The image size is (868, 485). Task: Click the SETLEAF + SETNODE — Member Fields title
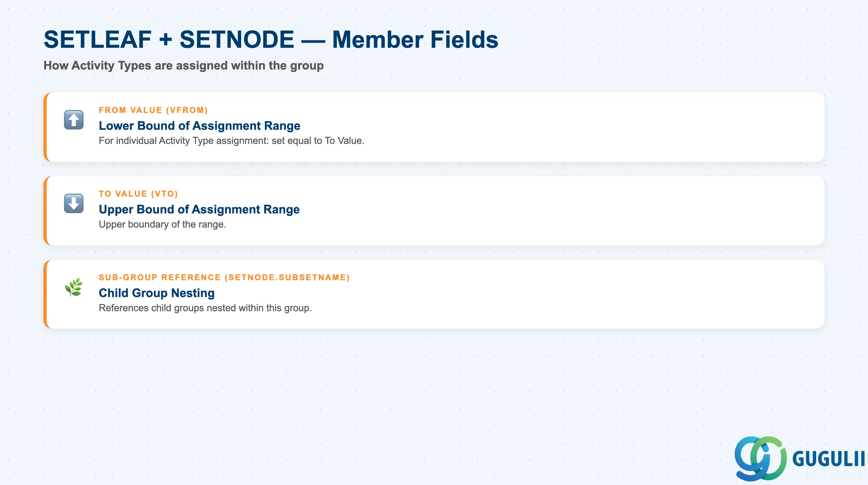pos(271,39)
